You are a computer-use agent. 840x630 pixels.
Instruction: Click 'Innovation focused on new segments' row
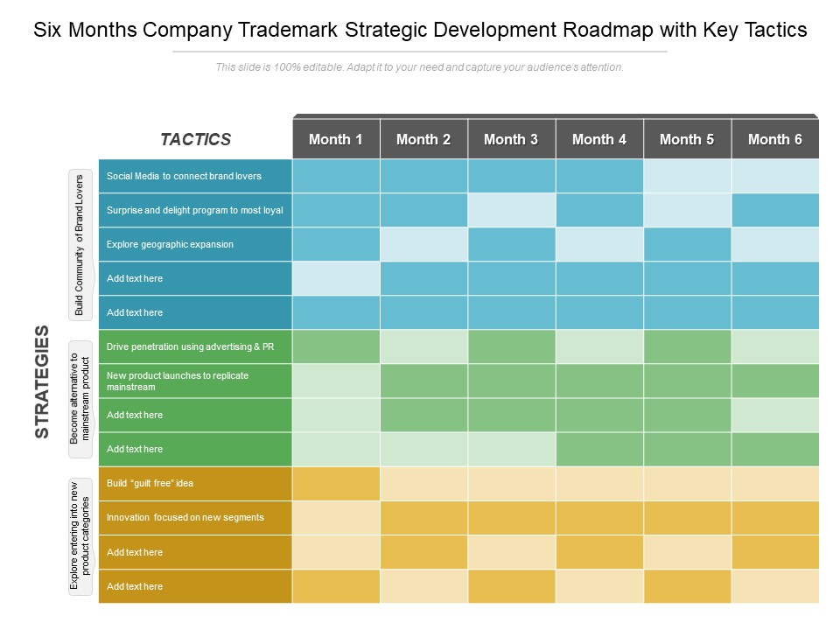coord(195,517)
